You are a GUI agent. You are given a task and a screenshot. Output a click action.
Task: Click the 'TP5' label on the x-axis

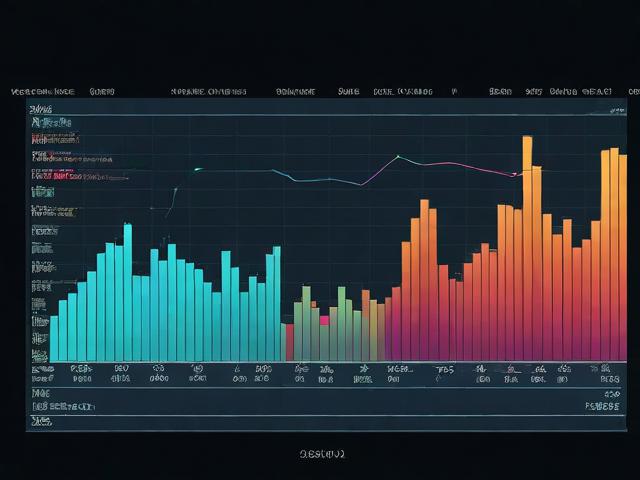444,369
